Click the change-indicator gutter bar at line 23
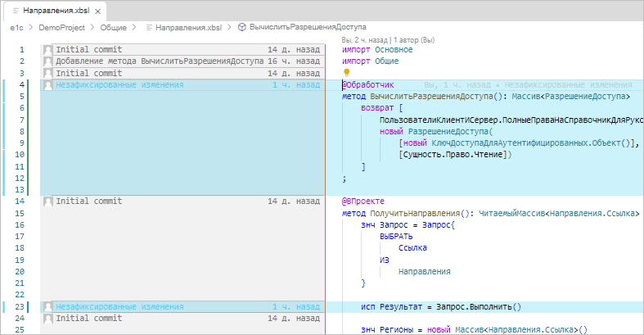Viewport: 644px width, 335px height. (28, 307)
